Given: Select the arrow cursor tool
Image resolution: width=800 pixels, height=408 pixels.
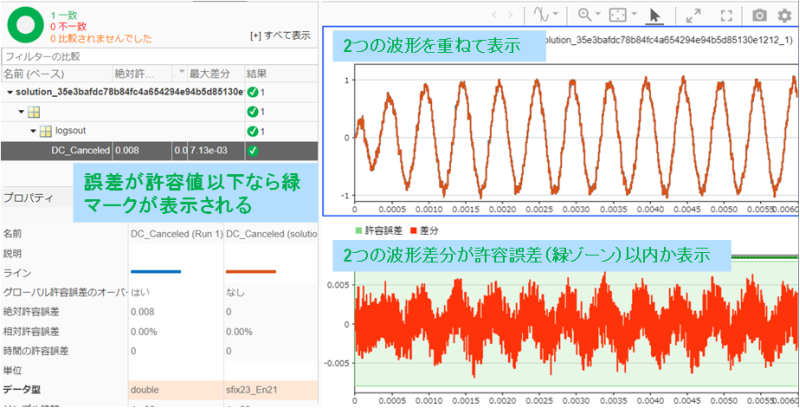Looking at the screenshot, I should coord(655,16).
